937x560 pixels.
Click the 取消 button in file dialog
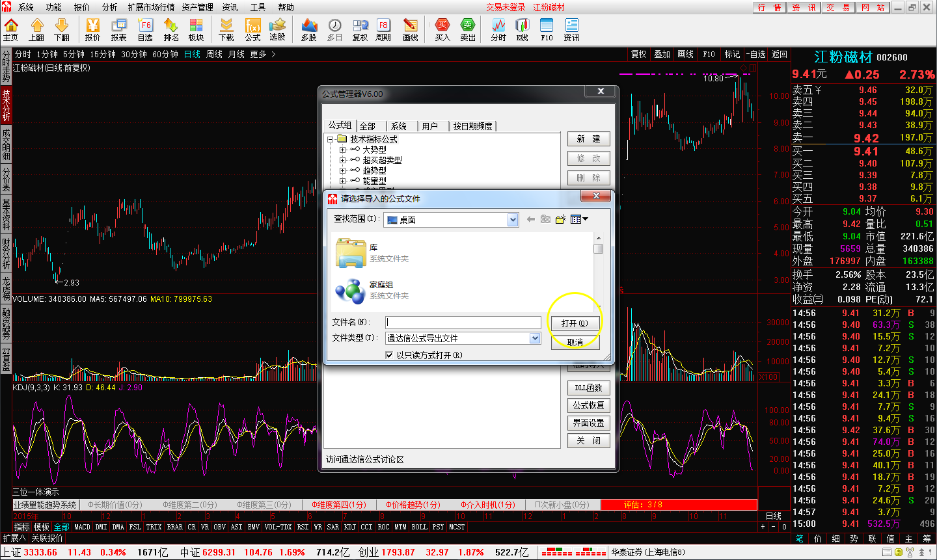click(x=575, y=342)
